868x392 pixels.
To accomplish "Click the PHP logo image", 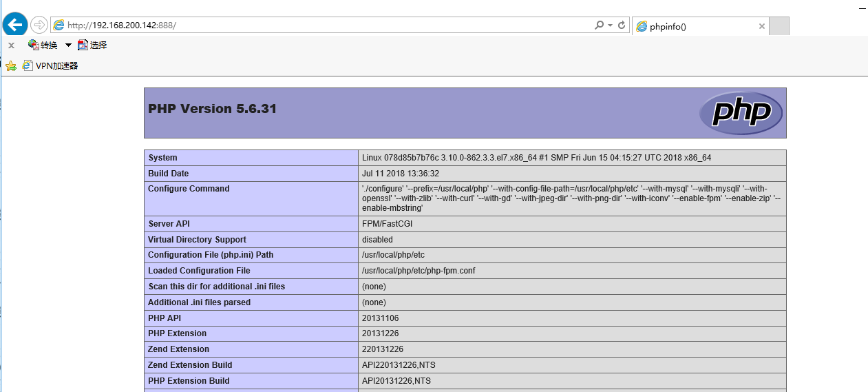I will pos(741,112).
